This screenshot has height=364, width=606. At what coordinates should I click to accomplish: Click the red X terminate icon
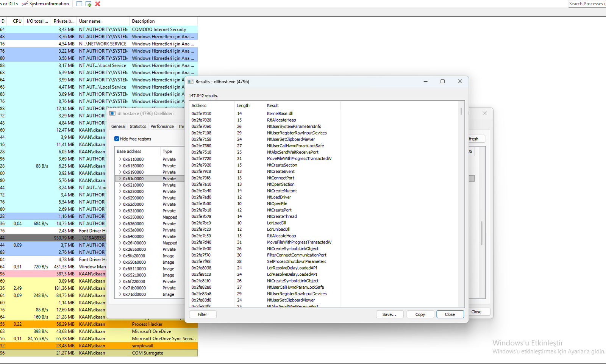point(98,4)
